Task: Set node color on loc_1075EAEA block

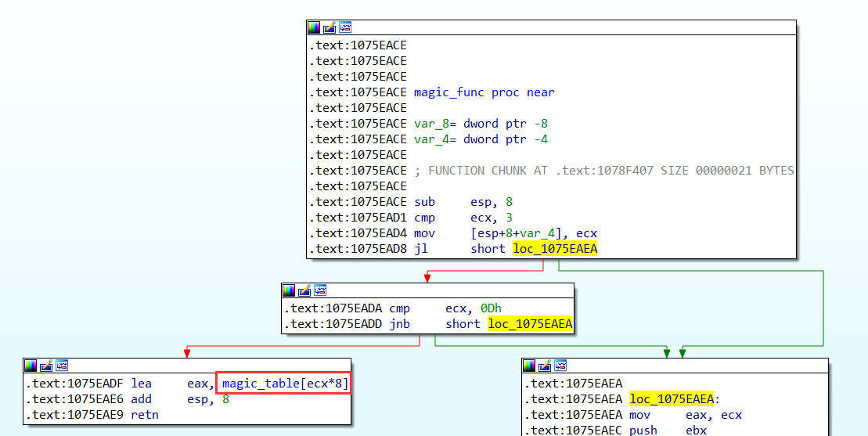Action: [x=530, y=366]
